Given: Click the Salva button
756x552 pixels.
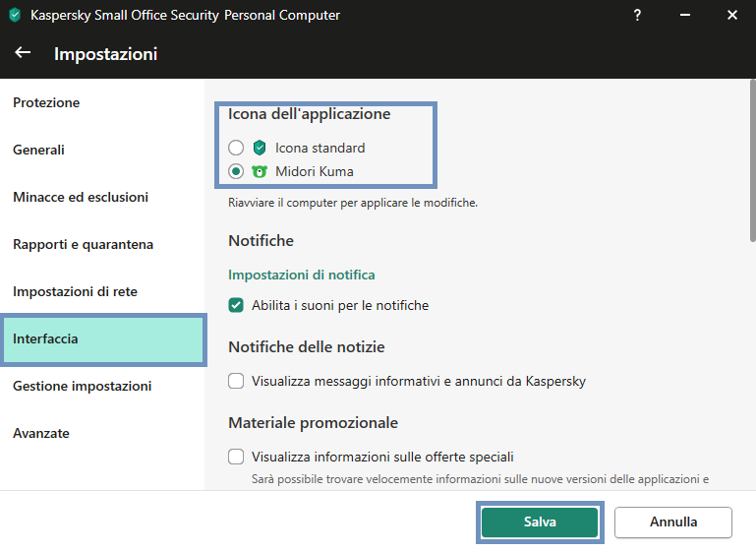Looking at the screenshot, I should tap(540, 522).
